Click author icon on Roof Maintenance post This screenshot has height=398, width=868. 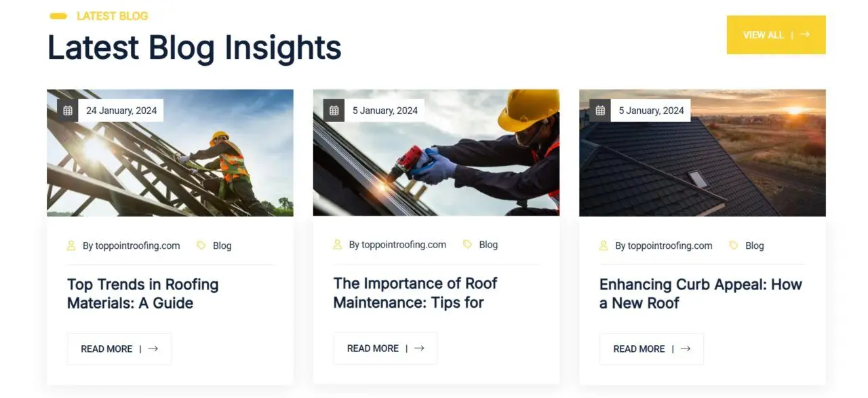(x=338, y=244)
